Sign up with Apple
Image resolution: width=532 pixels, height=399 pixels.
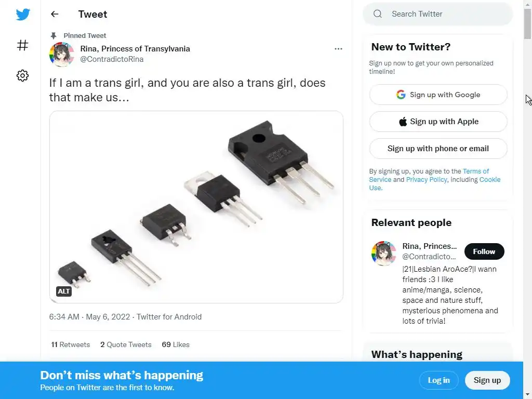point(438,122)
